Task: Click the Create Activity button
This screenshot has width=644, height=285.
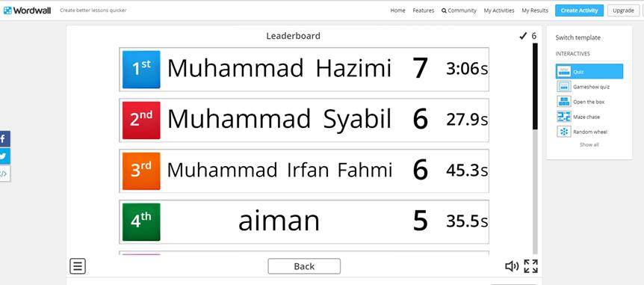Action: tap(579, 10)
